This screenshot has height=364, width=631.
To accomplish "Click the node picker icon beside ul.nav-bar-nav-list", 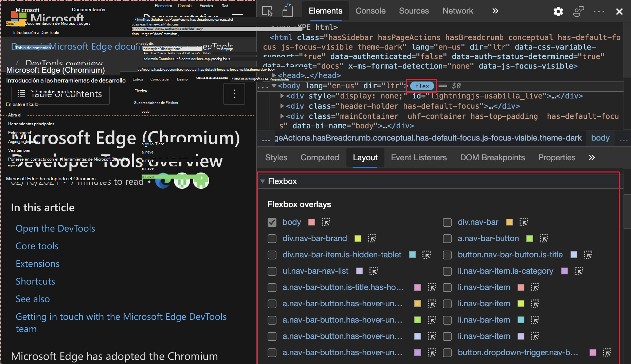I will click(x=374, y=271).
